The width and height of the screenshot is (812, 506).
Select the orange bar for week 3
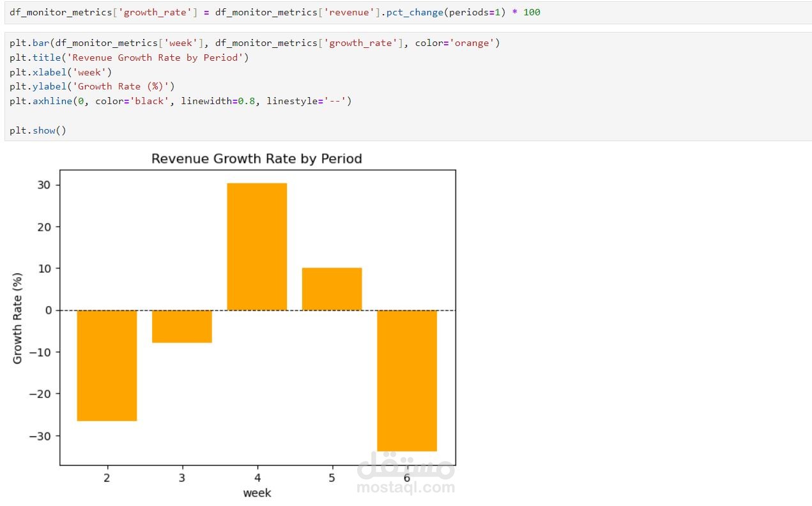coord(182,326)
